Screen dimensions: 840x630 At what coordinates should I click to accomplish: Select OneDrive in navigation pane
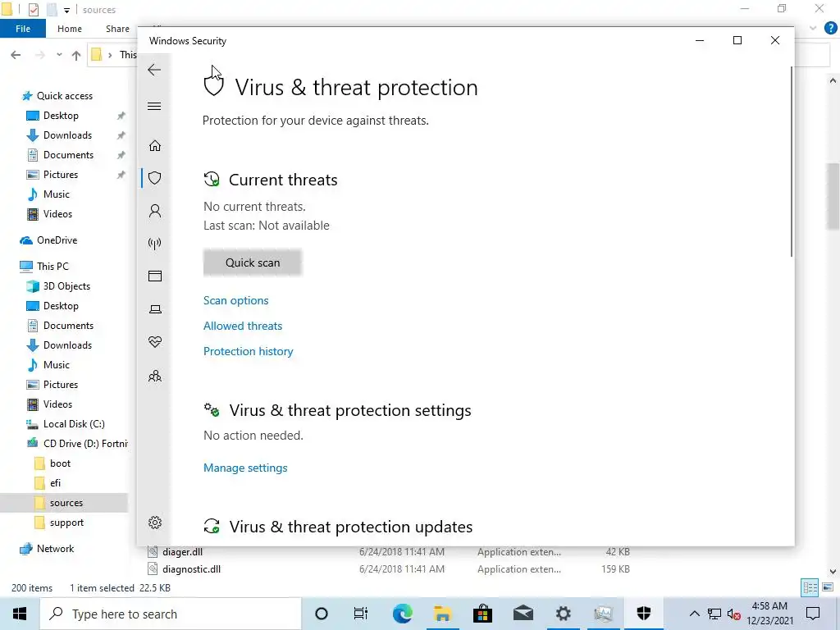click(57, 240)
